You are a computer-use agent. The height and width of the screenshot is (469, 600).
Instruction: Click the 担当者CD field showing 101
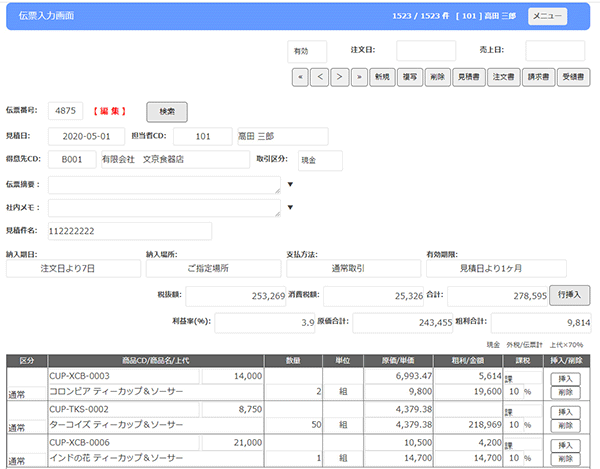point(203,137)
